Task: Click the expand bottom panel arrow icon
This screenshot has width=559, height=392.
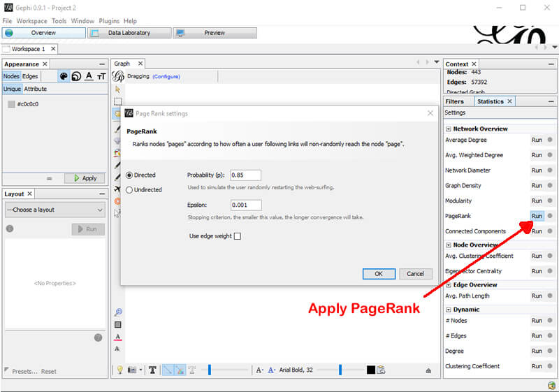Action: click(428, 371)
